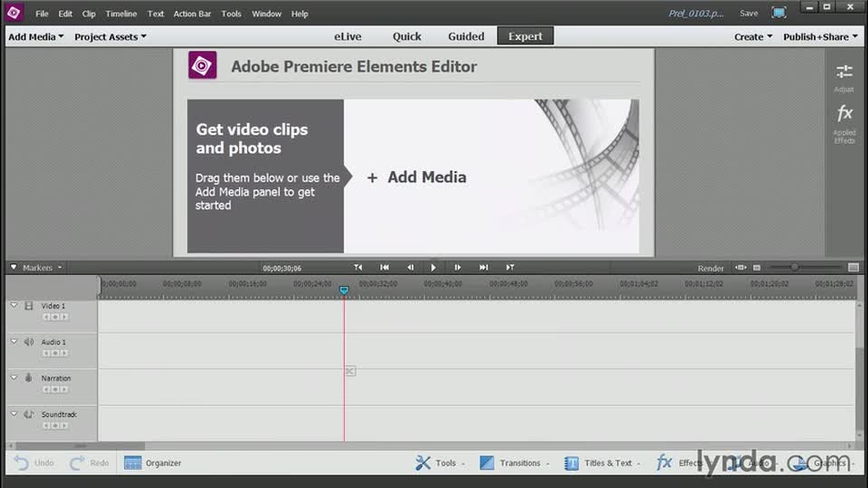Screen dimensions: 868x488
Task: Collapse the Video 1 track triangle
Action: click(14, 305)
